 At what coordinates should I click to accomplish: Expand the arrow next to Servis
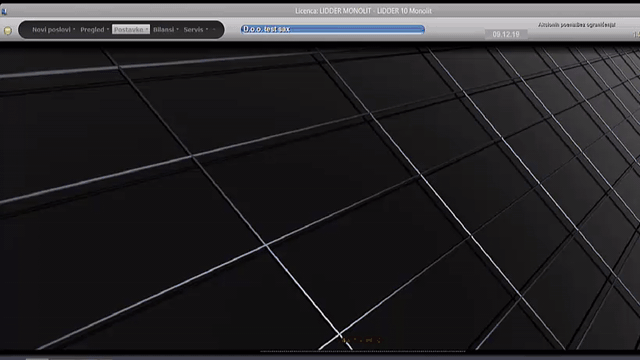click(x=207, y=29)
